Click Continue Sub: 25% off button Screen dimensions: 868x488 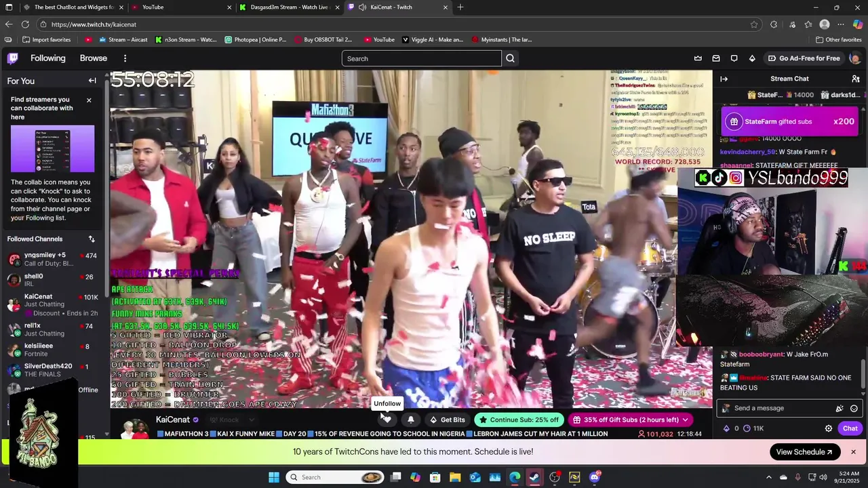(519, 420)
